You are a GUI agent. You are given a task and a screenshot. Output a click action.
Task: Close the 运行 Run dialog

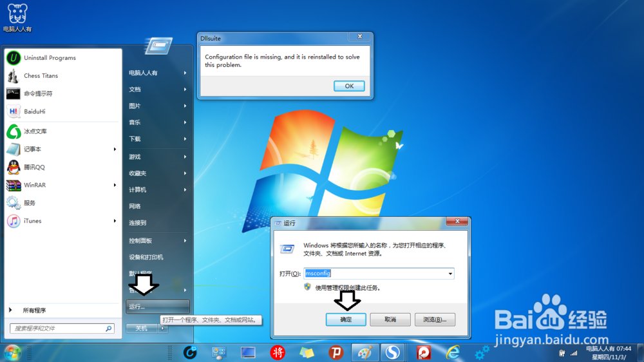(457, 221)
